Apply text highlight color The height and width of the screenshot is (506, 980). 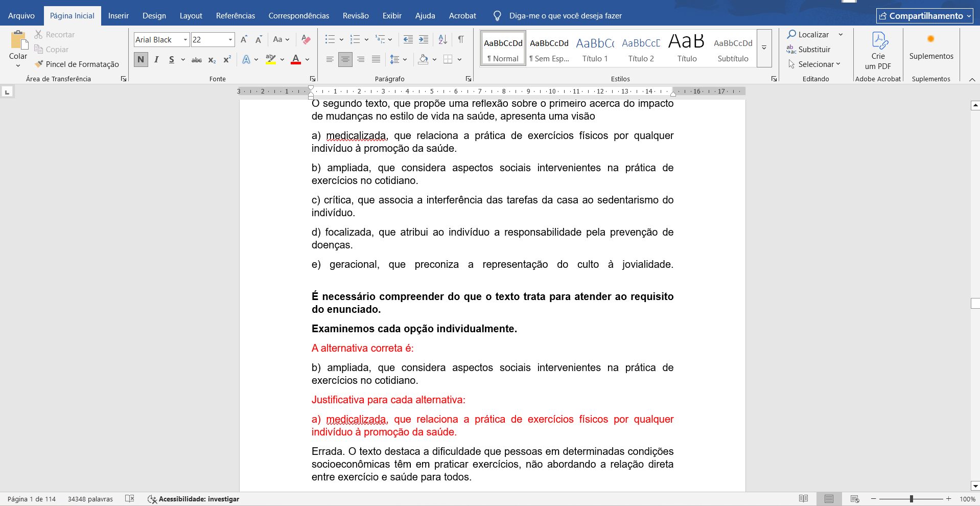[271, 59]
